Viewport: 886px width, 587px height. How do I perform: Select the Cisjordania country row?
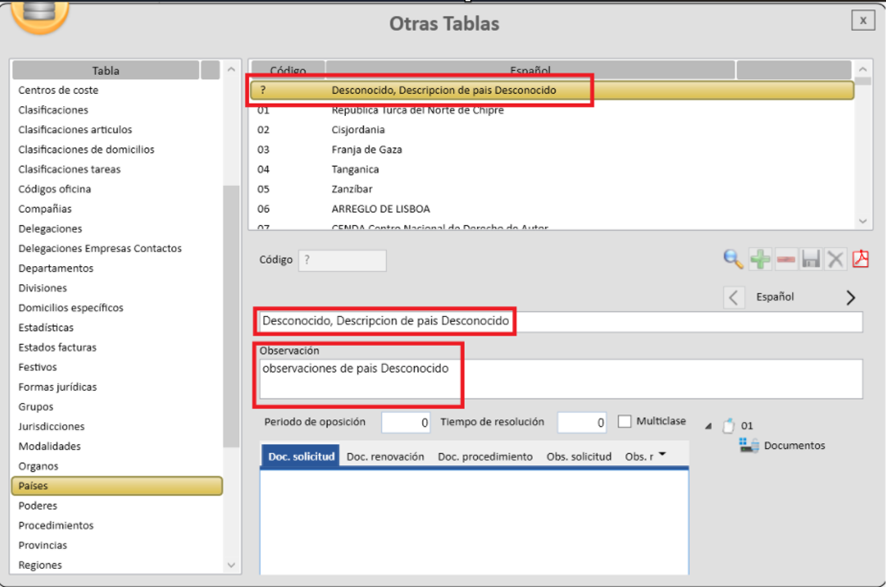pos(358,130)
